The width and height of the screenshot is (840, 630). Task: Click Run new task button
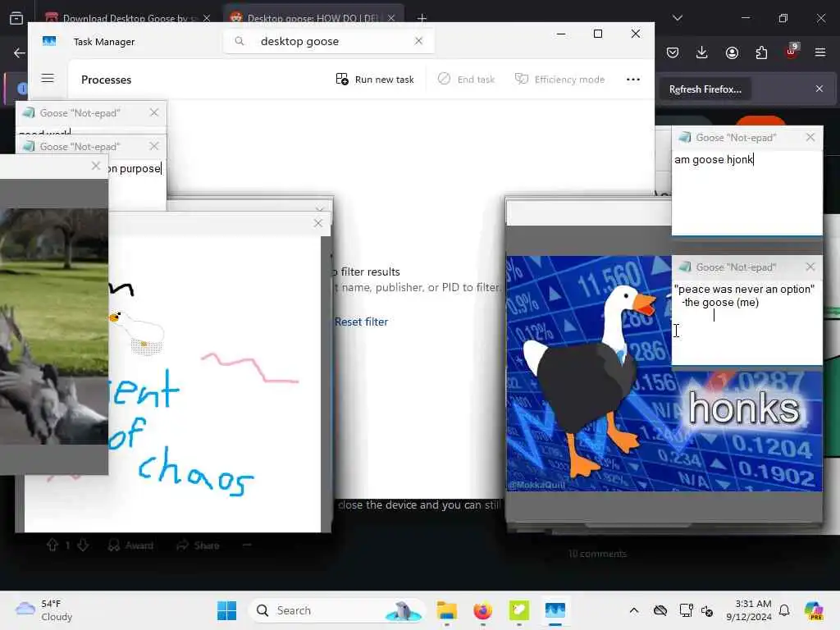coord(375,80)
